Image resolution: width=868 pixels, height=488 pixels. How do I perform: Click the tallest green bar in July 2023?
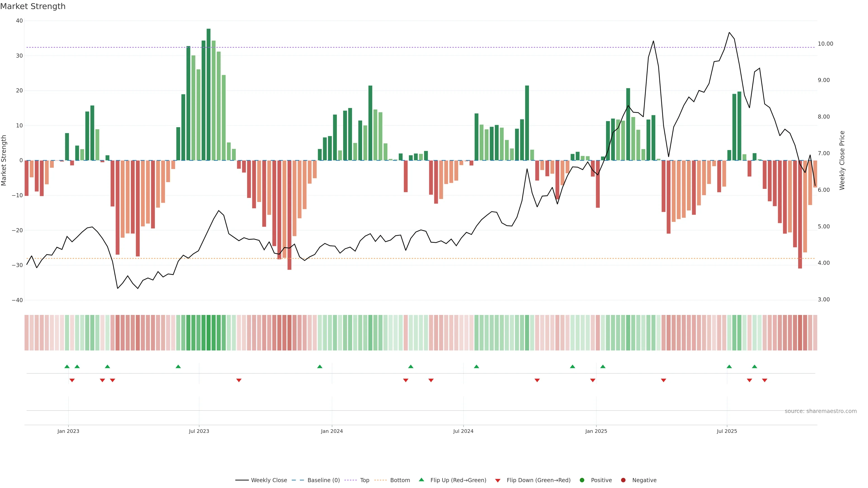[209, 94]
